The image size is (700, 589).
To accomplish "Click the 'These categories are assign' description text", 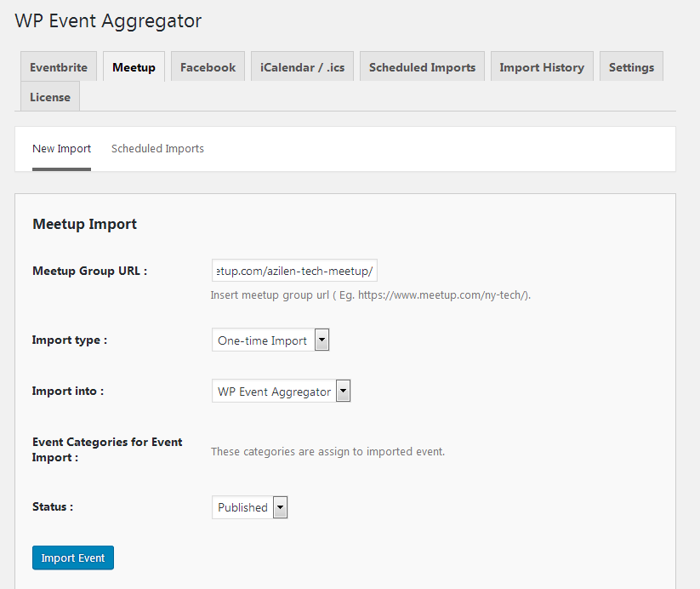I will pyautogui.click(x=327, y=452).
